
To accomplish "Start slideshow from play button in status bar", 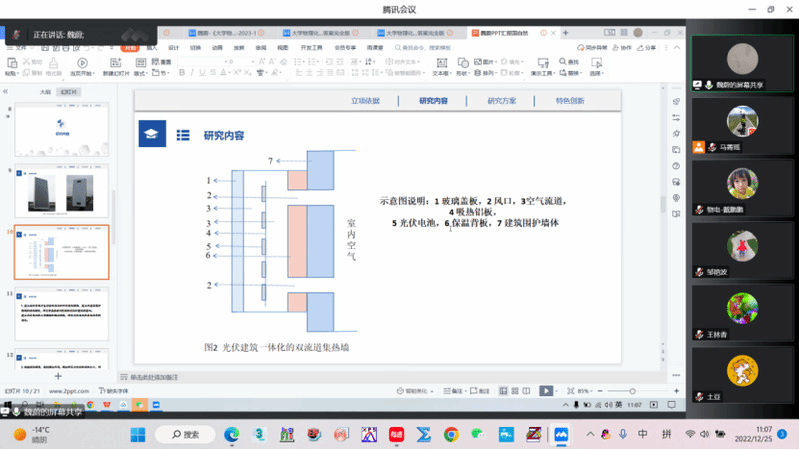I will [546, 391].
